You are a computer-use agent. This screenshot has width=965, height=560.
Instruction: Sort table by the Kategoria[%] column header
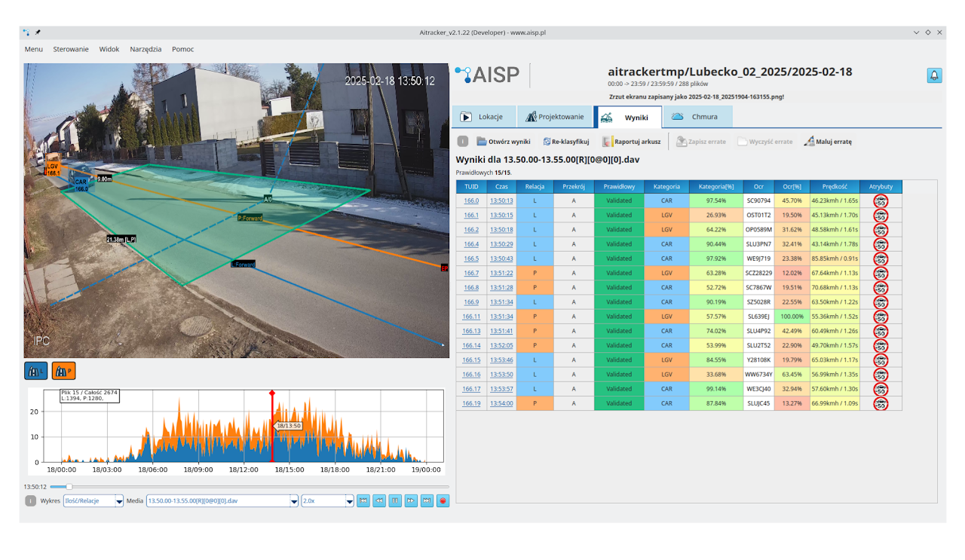click(715, 186)
